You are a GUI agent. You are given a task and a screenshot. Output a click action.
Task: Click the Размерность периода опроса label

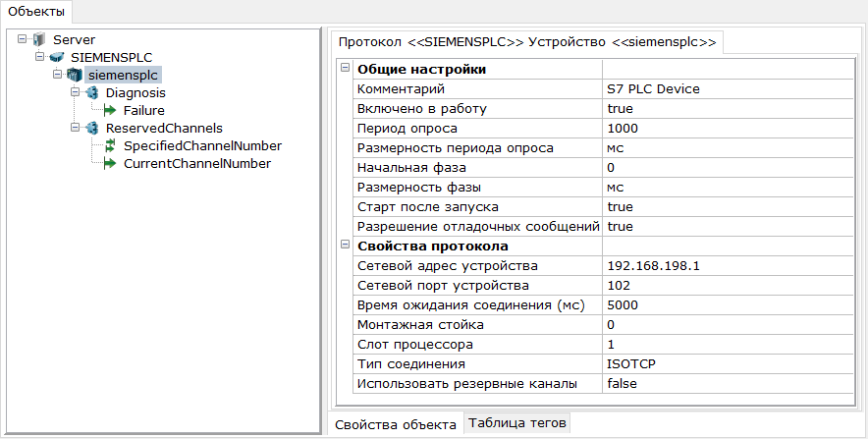click(455, 148)
